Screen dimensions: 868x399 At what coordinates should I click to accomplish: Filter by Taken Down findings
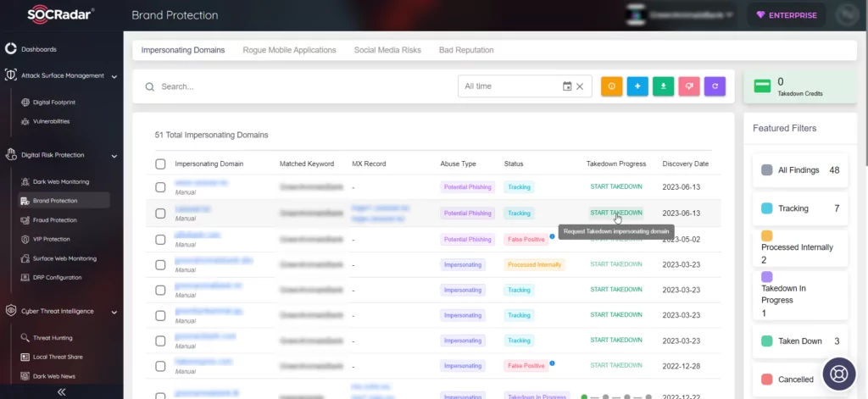(x=800, y=341)
